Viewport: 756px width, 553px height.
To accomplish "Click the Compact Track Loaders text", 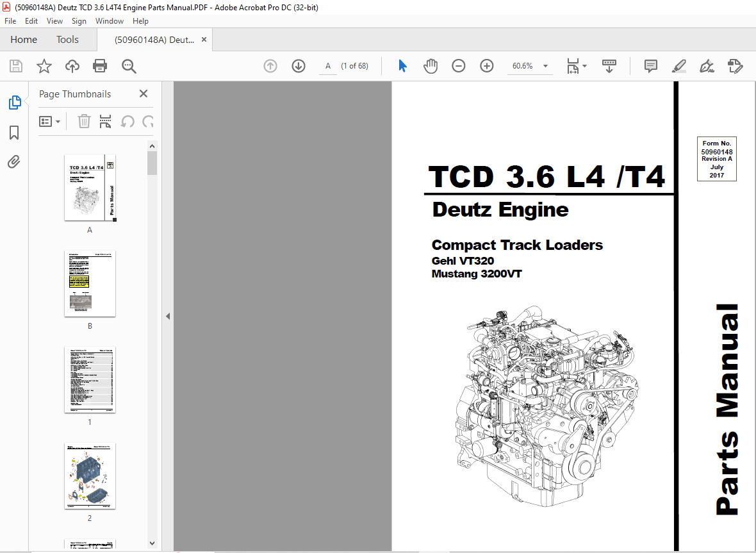I will coord(517,245).
